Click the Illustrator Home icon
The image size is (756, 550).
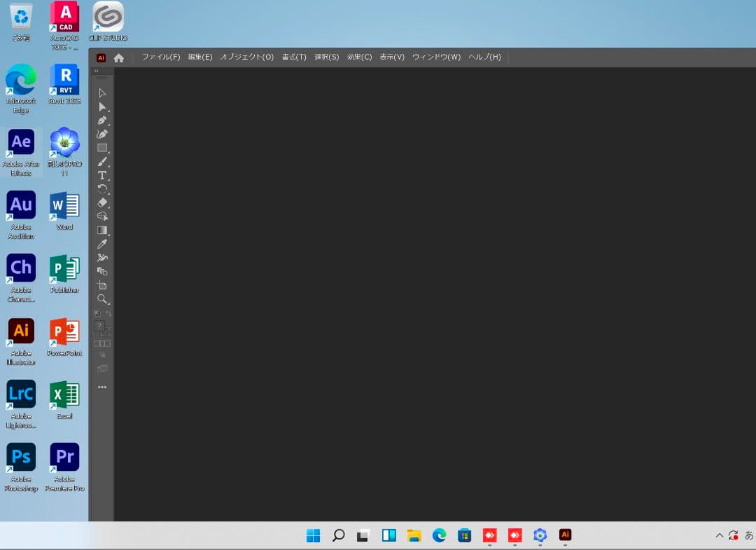click(119, 57)
